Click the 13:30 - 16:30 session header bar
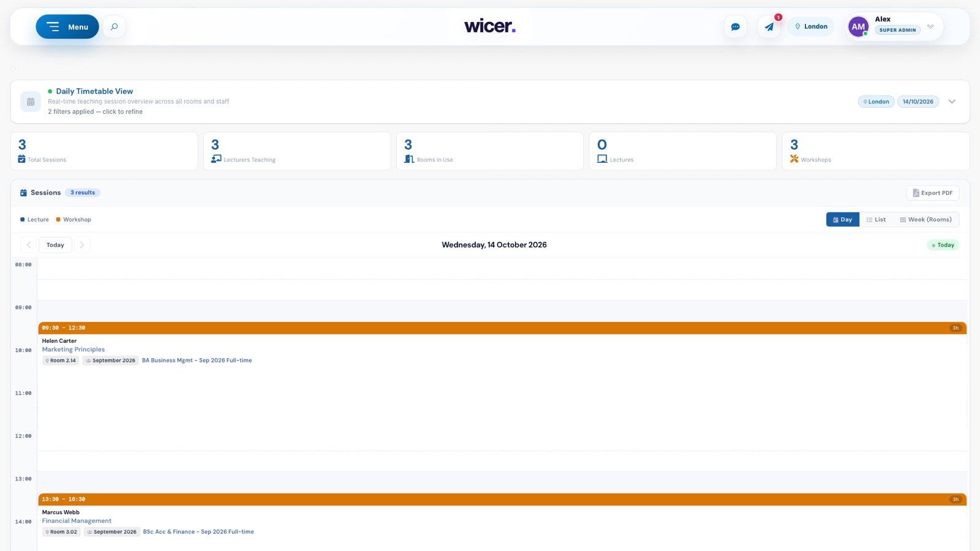The width and height of the screenshot is (980, 551). (502, 500)
